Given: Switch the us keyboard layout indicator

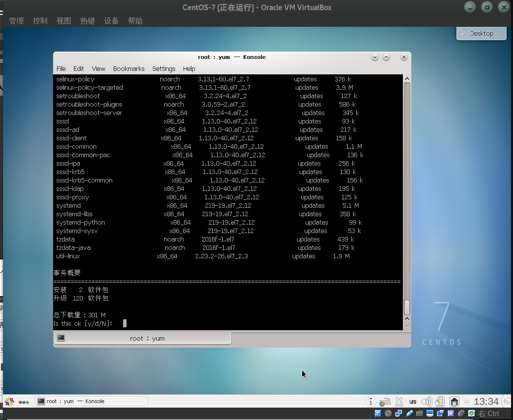Looking at the screenshot, I should pyautogui.click(x=413, y=401).
